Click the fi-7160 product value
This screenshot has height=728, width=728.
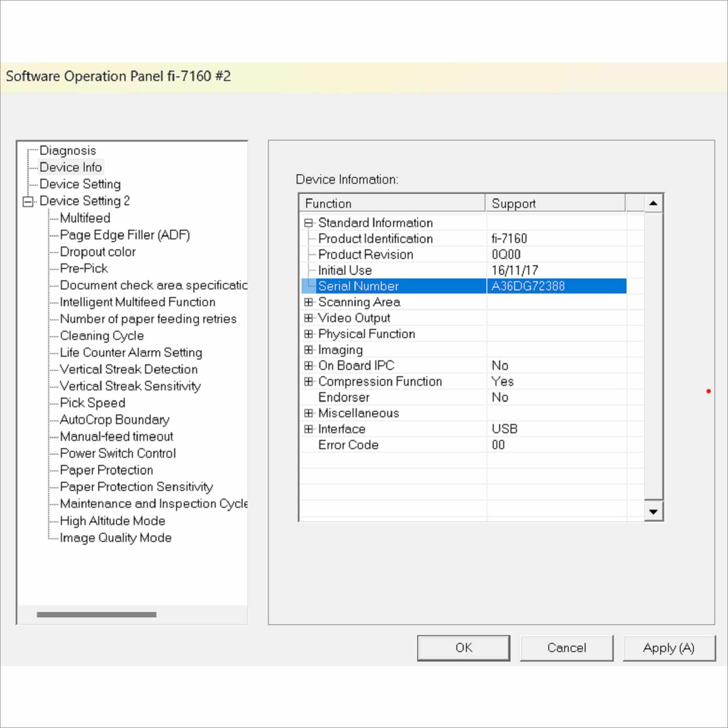[509, 239]
